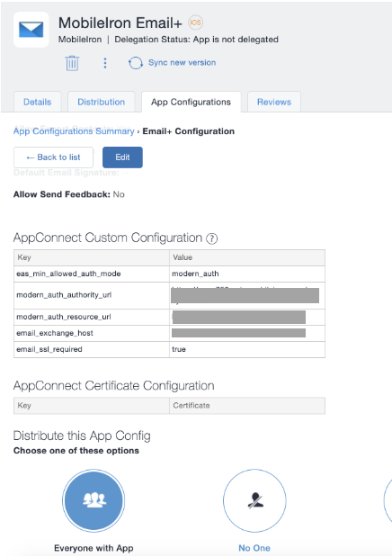Image resolution: width=392 pixels, height=557 pixels.
Task: Open the Distribution tab
Action: [x=102, y=102]
